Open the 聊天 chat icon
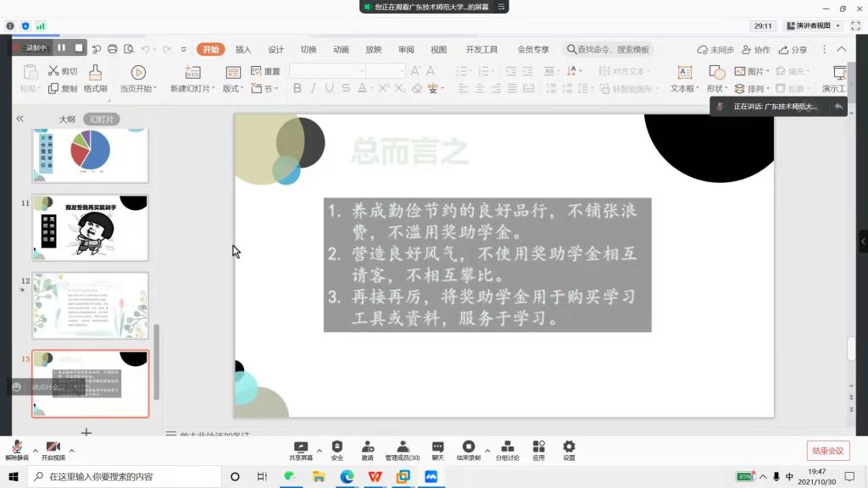The width and height of the screenshot is (868, 488). [x=437, y=446]
